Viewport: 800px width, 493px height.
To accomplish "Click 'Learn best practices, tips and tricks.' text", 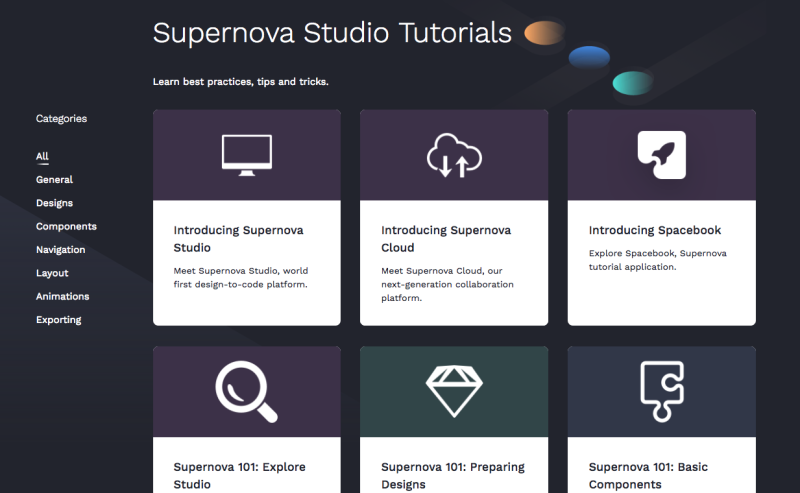I will 241,82.
